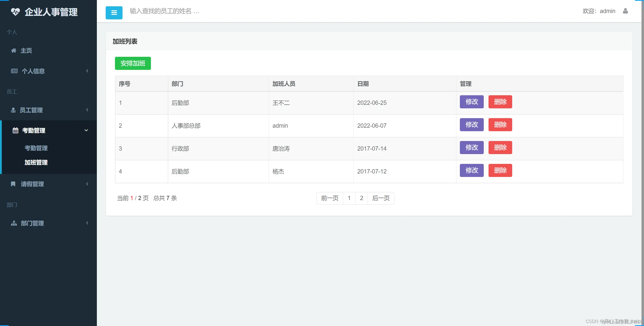Click the calendar icon beside 考勤管理
Viewport: 644px width, 326px height.
[16, 130]
